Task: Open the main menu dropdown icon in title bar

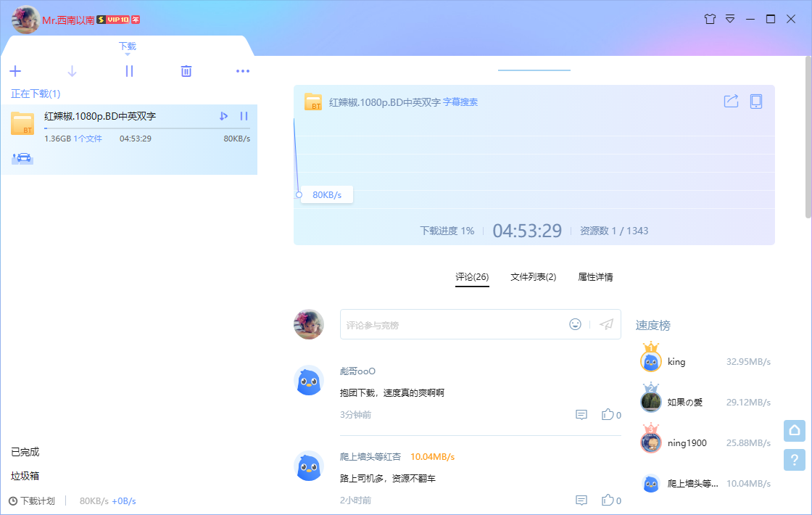Action: point(730,19)
